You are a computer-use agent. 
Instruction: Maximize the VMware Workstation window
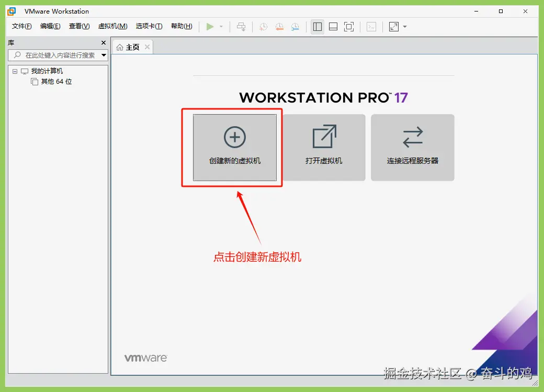[501, 12]
